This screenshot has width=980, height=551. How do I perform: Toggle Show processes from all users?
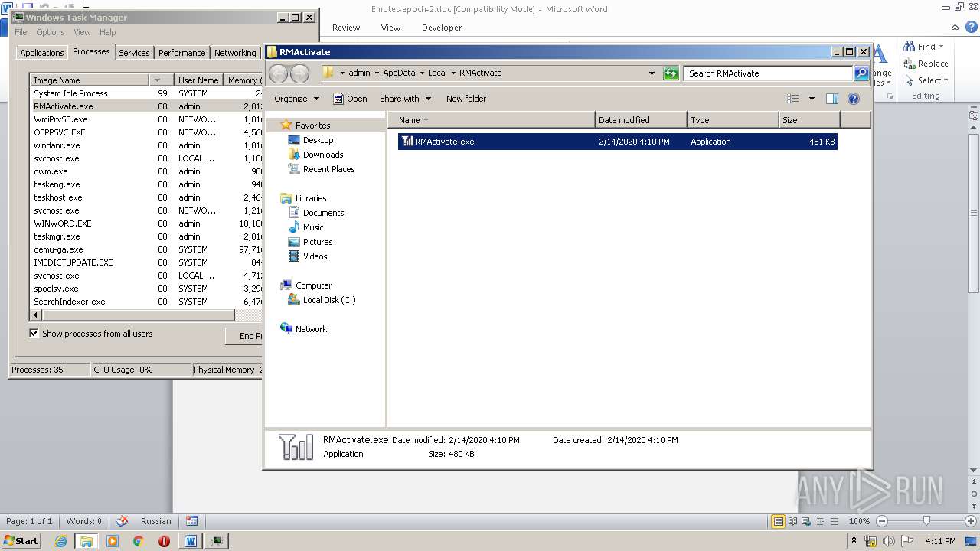(34, 333)
